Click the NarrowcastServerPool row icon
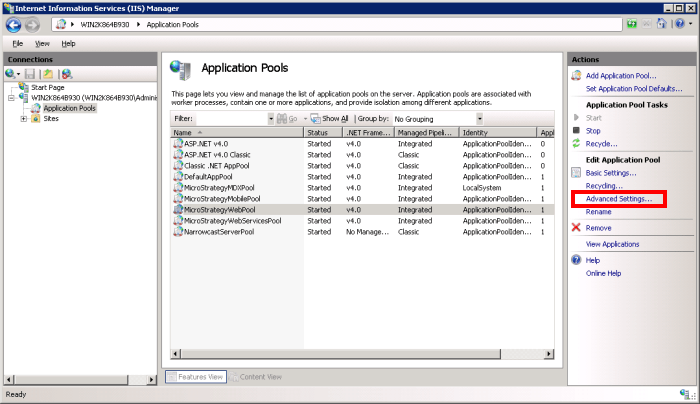The height and width of the screenshot is (404, 700). (x=178, y=232)
